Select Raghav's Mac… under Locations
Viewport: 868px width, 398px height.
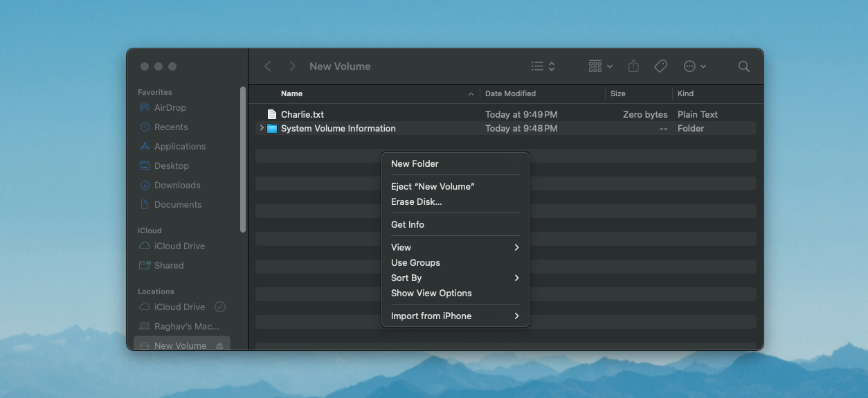(x=187, y=326)
